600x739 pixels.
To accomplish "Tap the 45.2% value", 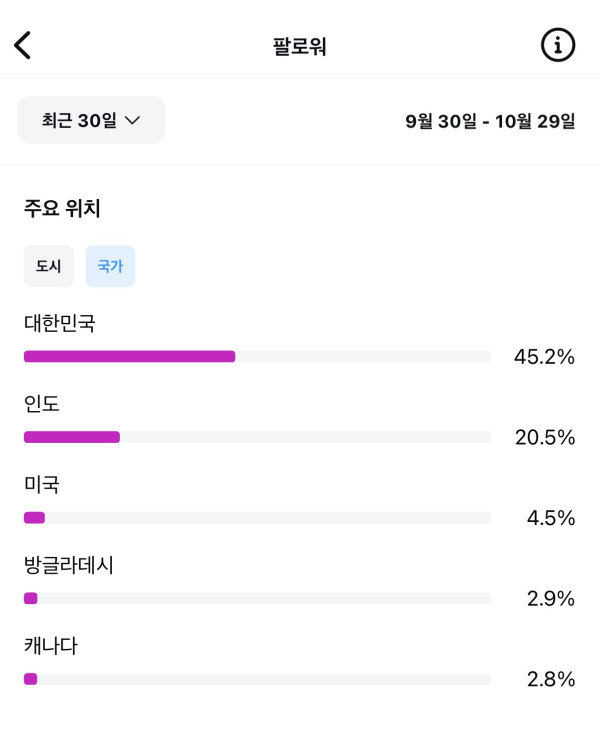I will [x=544, y=356].
